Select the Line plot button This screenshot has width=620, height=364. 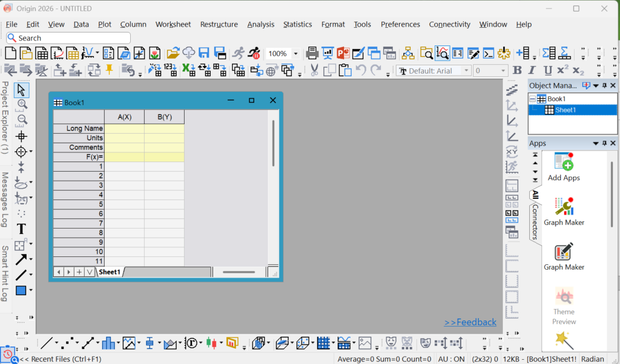tap(47, 343)
